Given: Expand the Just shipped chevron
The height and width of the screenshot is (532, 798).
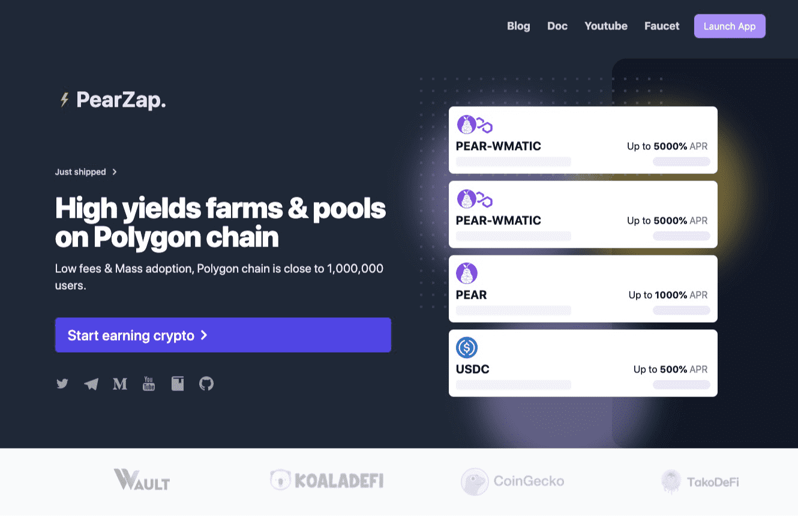Looking at the screenshot, I should (x=115, y=172).
